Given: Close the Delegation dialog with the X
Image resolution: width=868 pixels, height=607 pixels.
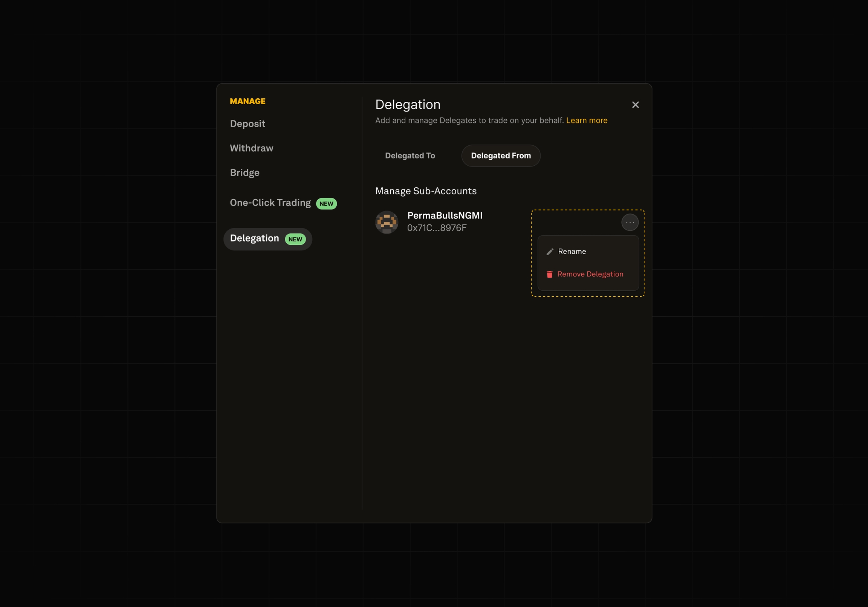Looking at the screenshot, I should [635, 105].
